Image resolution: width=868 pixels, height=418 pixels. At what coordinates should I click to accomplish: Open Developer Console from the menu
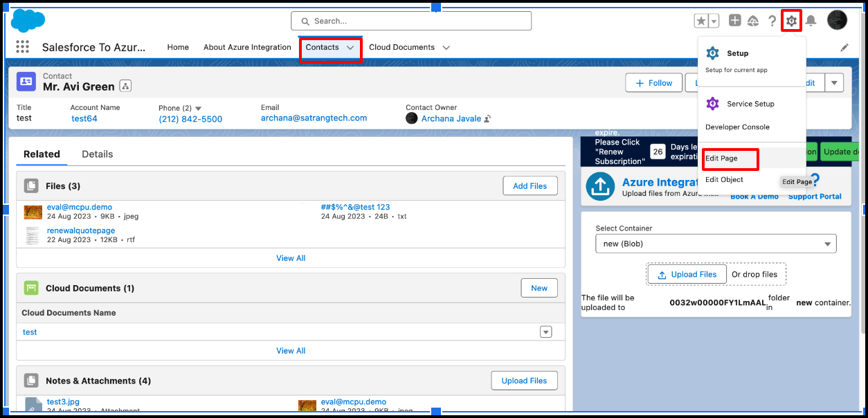point(737,127)
